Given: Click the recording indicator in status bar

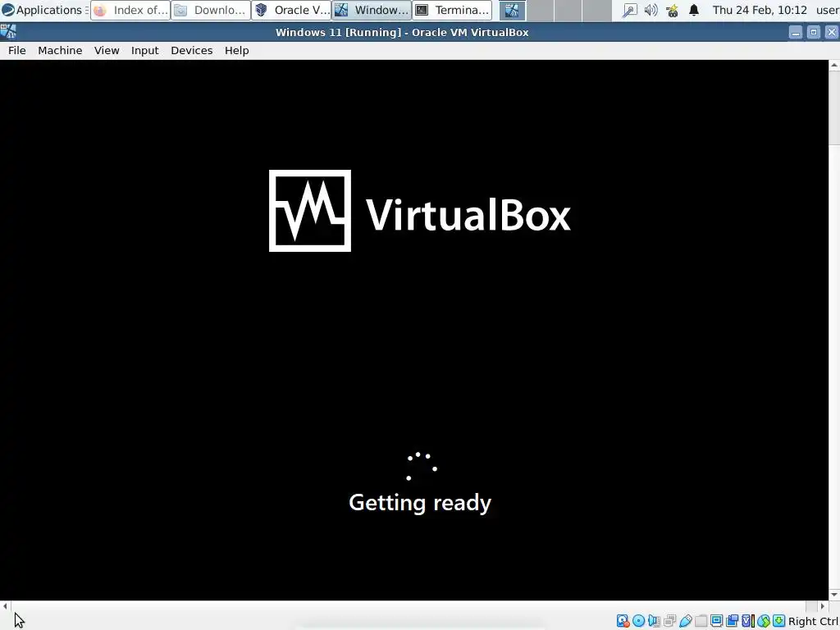Looking at the screenshot, I should pyautogui.click(x=732, y=621).
